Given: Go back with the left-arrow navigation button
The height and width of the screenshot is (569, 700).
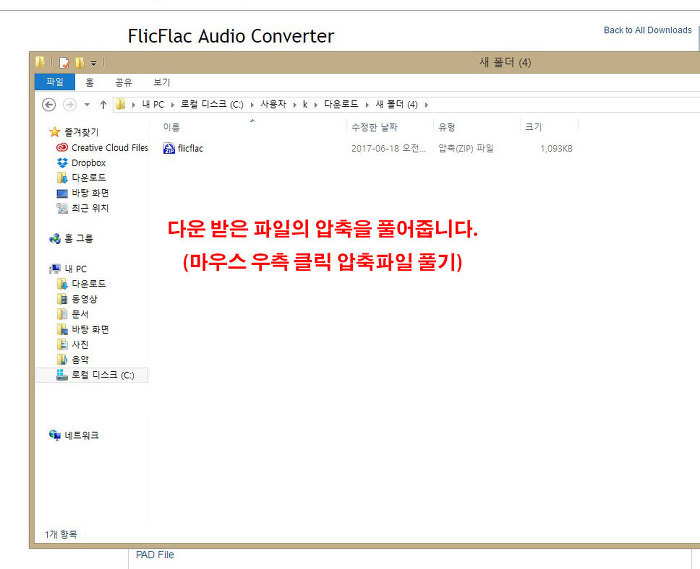Looking at the screenshot, I should [49, 105].
